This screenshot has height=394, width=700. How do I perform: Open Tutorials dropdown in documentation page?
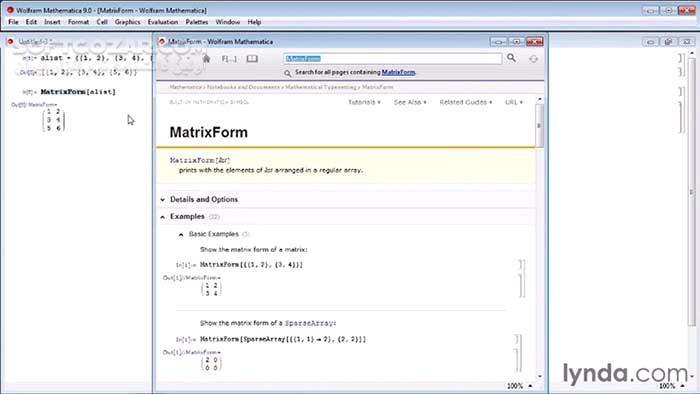pos(364,102)
